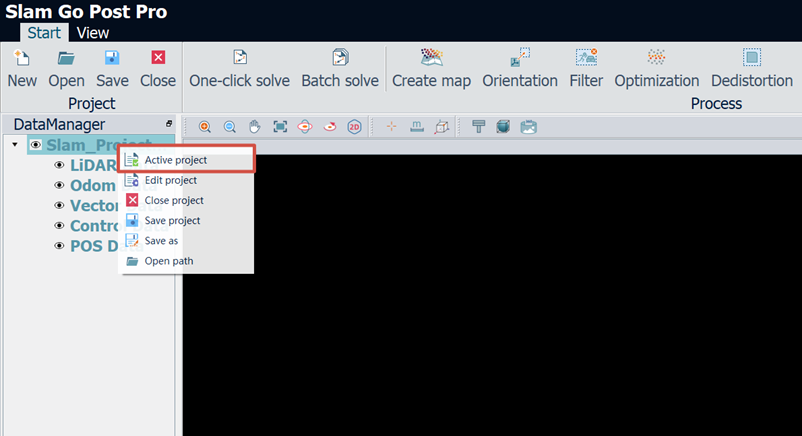This screenshot has height=436, width=802.
Task: Select Edit project menu entry
Action: tap(186, 180)
